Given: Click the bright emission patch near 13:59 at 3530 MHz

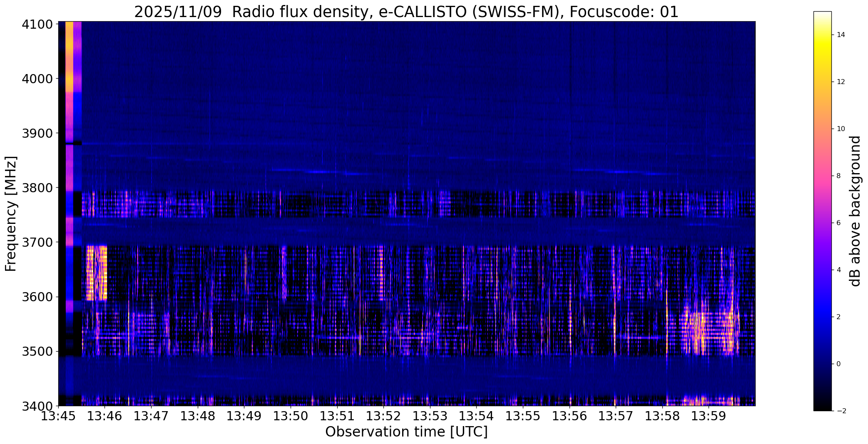Looking at the screenshot, I should coord(710,333).
